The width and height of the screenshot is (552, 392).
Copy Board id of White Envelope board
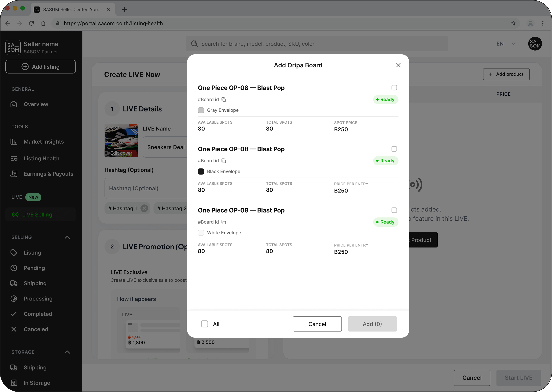coord(224,222)
